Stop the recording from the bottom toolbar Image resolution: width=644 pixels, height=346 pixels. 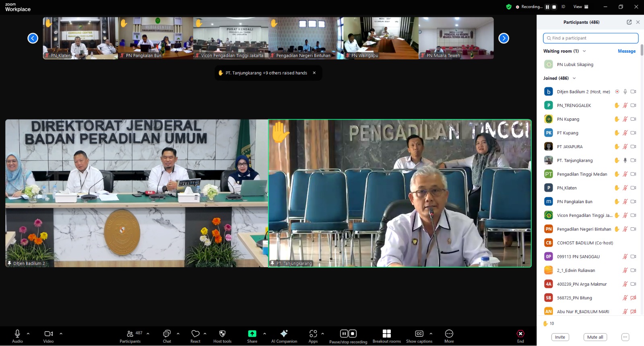[x=353, y=334]
